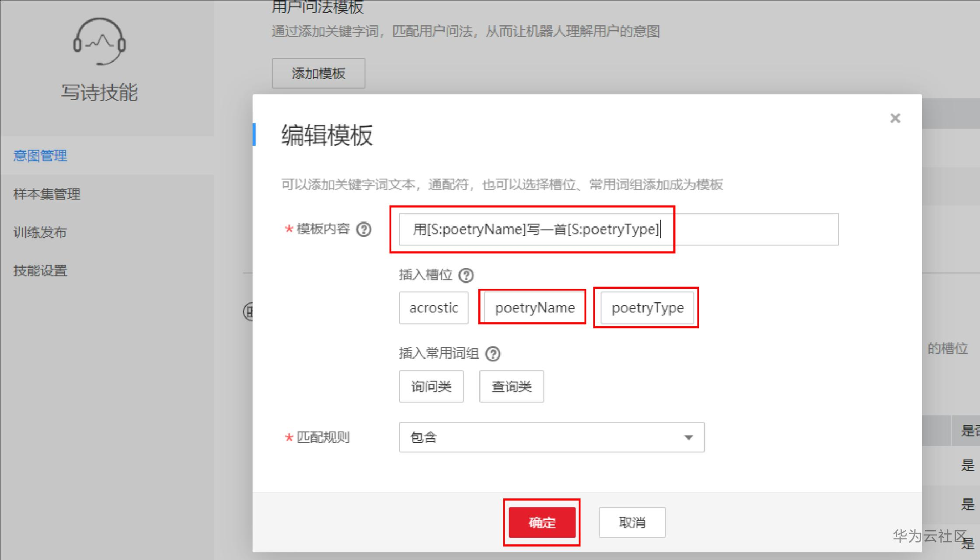
Task: Click in the 模板内容 text field
Action: [618, 229]
